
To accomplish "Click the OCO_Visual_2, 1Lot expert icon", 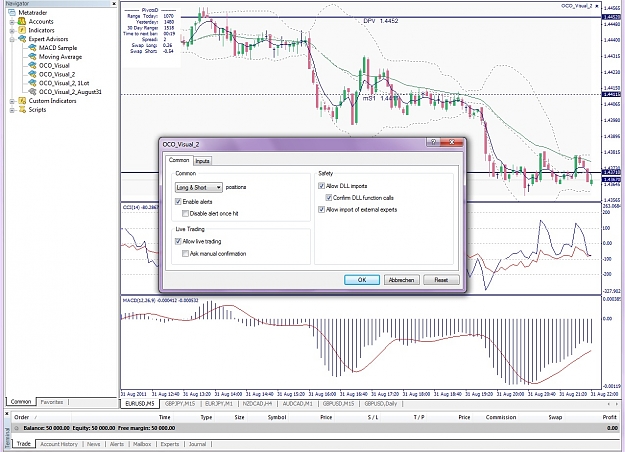I will [x=32, y=83].
